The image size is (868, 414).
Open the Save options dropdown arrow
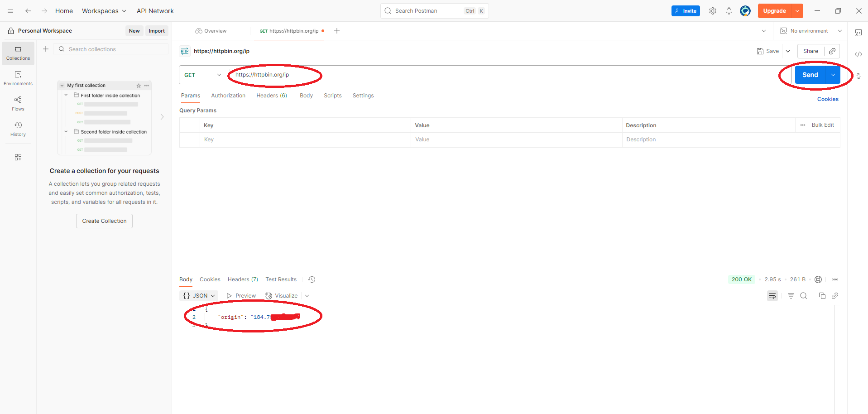[x=788, y=51]
